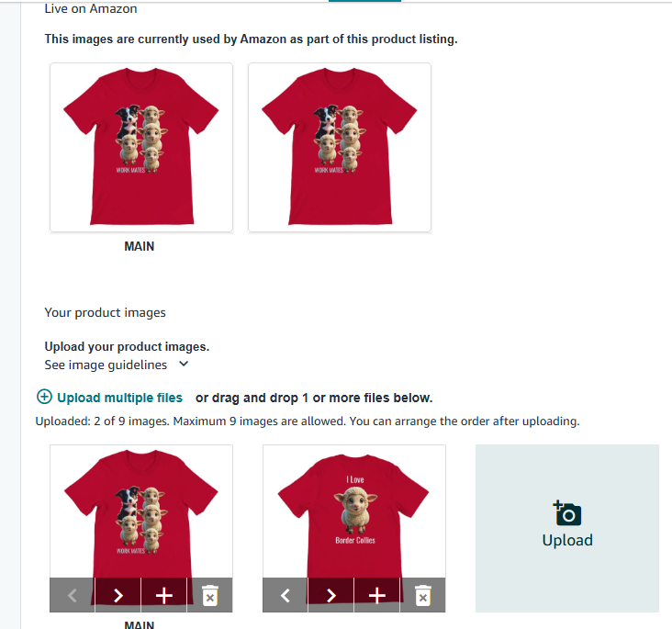This screenshot has width=672, height=629.
Task: Select the live MAIN t-shirt thumbnail
Action: click(x=141, y=148)
